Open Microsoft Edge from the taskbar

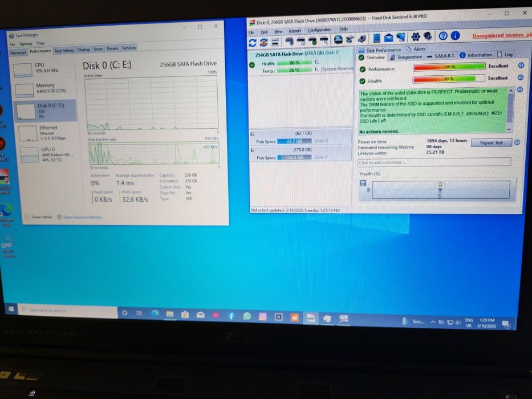tap(155, 313)
